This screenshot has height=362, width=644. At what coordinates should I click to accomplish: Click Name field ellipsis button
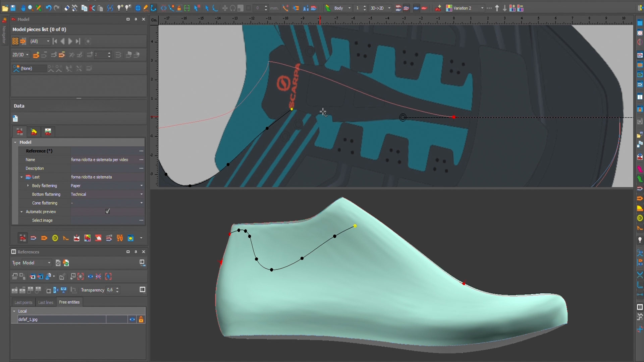[x=141, y=160]
